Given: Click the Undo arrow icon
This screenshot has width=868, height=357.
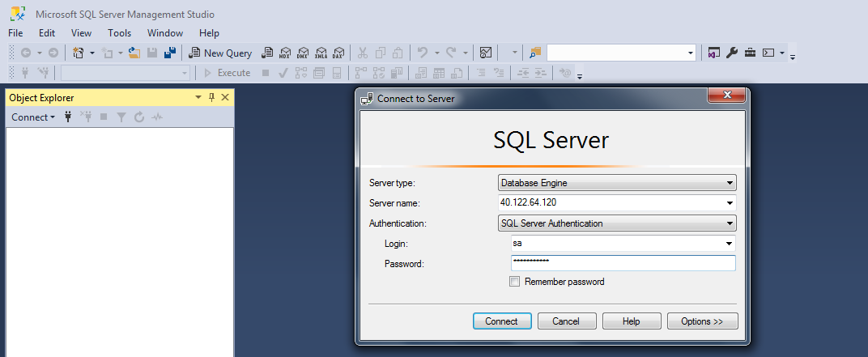Looking at the screenshot, I should (x=423, y=53).
